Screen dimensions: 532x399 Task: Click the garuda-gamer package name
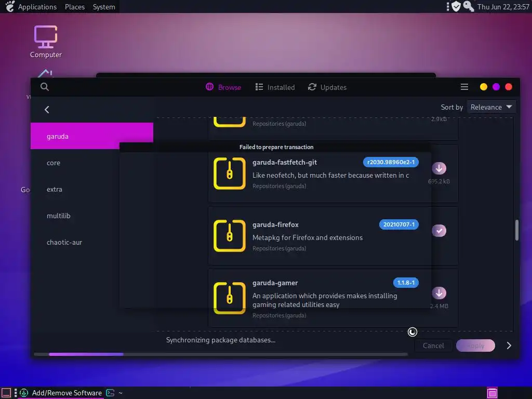(275, 283)
